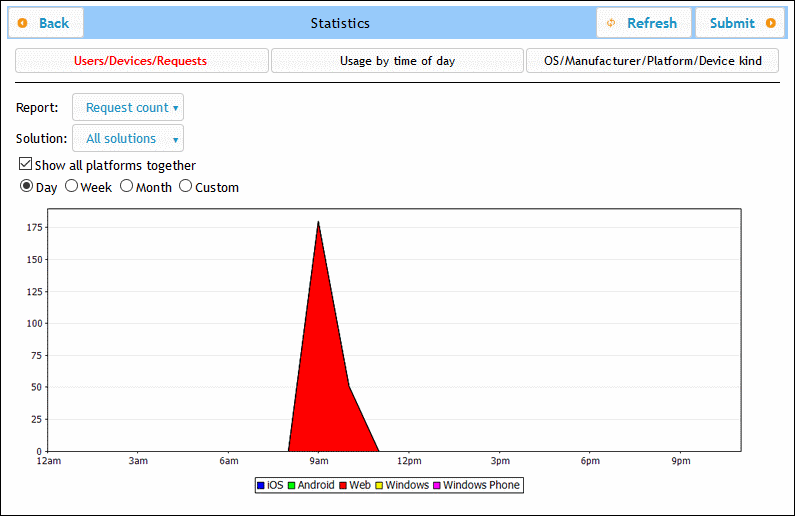This screenshot has width=795, height=516.
Task: Select the Week radio button
Action: 72,187
